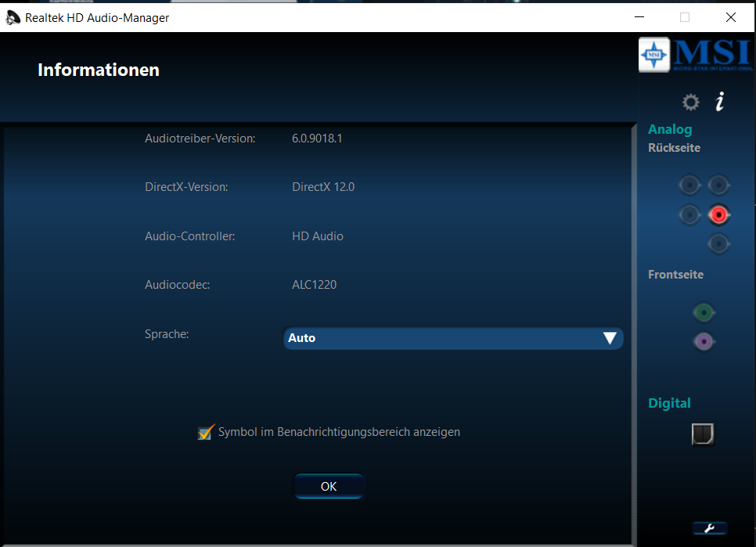Screen dimensions: 756x547
Task: Click the DirectX 12.0 value
Action: [323, 187]
